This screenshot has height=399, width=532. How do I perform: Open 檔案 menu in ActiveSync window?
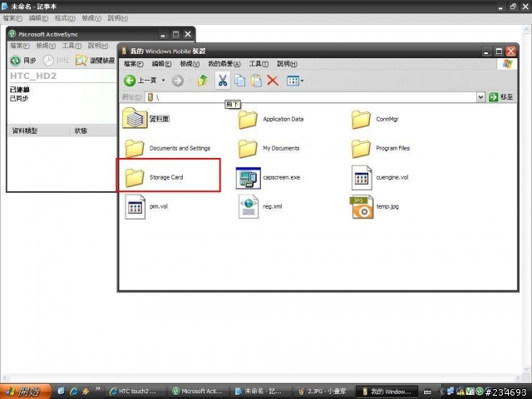(19, 46)
